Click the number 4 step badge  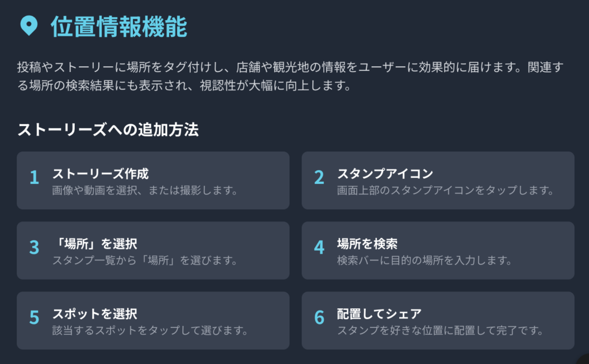tap(319, 247)
